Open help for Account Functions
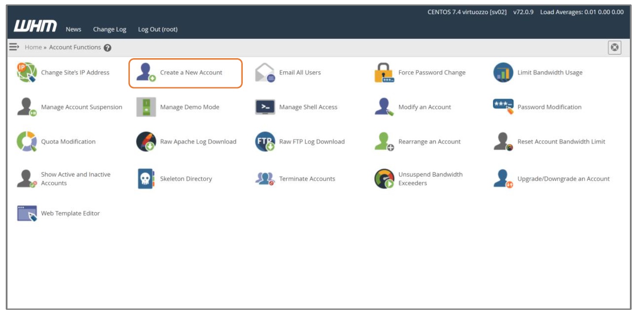Screen dimensions: 644x316 [107, 48]
